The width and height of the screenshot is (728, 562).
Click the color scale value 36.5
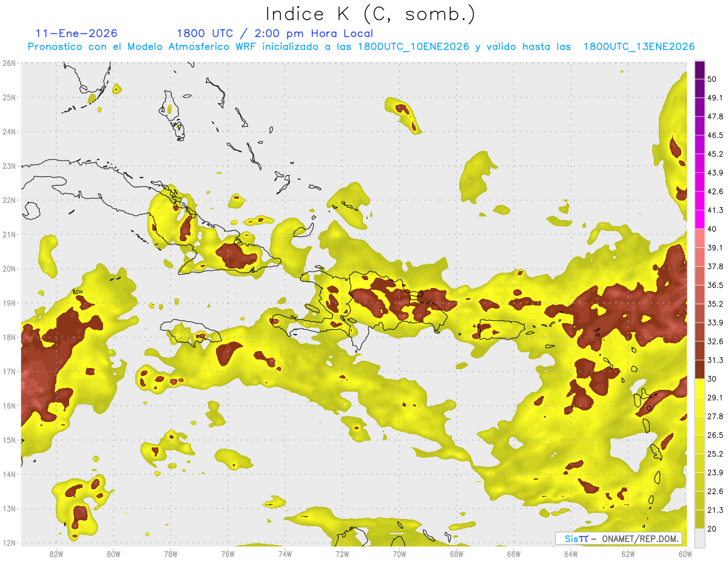pos(715,285)
